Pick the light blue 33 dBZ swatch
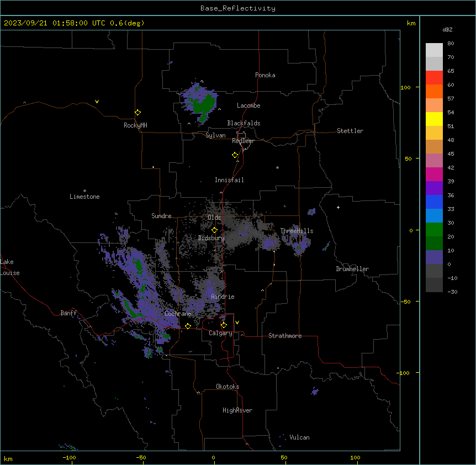The width and height of the screenshot is (476, 465). click(434, 216)
